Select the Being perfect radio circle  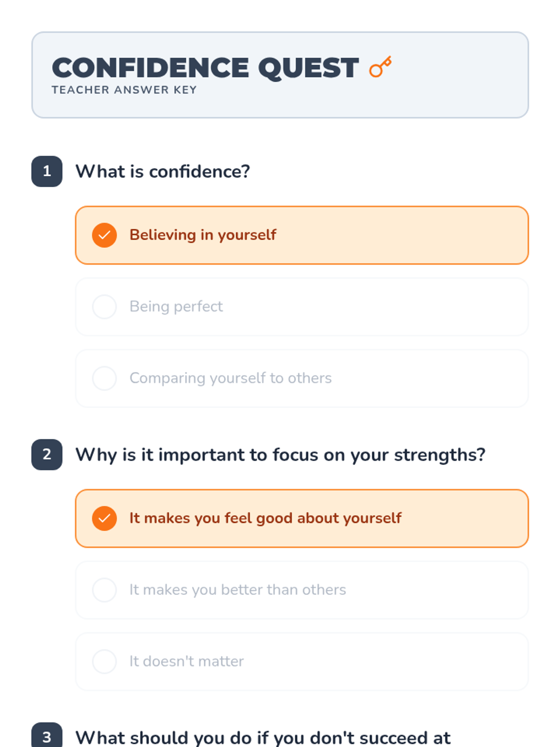coord(105,307)
